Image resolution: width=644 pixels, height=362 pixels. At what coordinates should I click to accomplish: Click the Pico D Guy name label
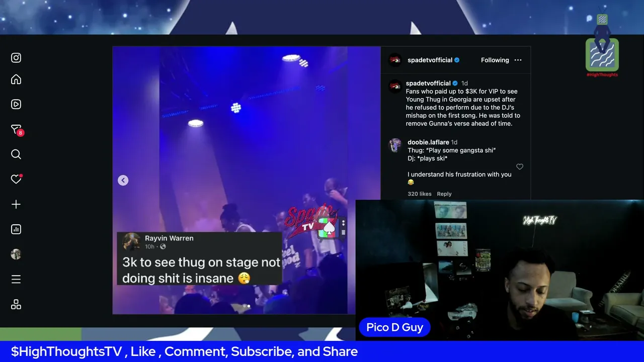[x=395, y=327]
